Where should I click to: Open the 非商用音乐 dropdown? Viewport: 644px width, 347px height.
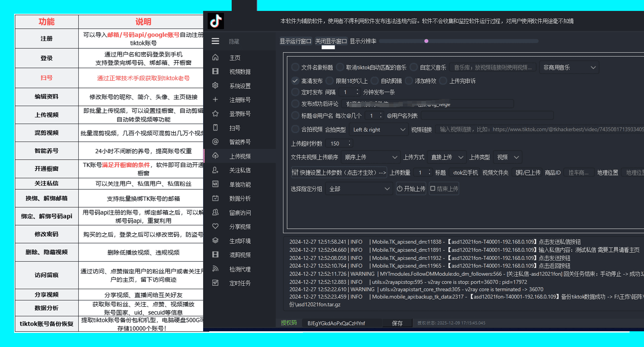tap(569, 67)
